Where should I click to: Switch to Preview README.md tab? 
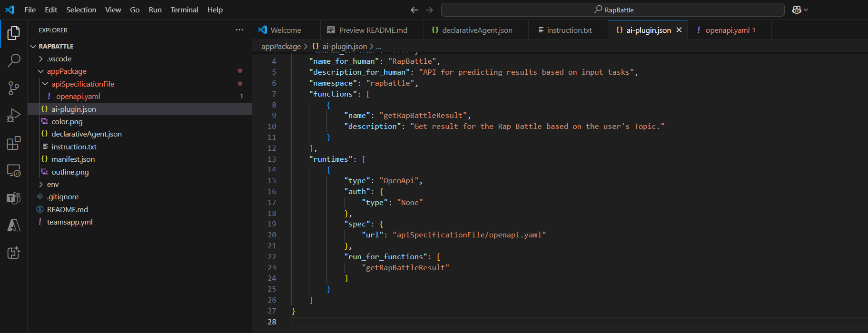[372, 30]
